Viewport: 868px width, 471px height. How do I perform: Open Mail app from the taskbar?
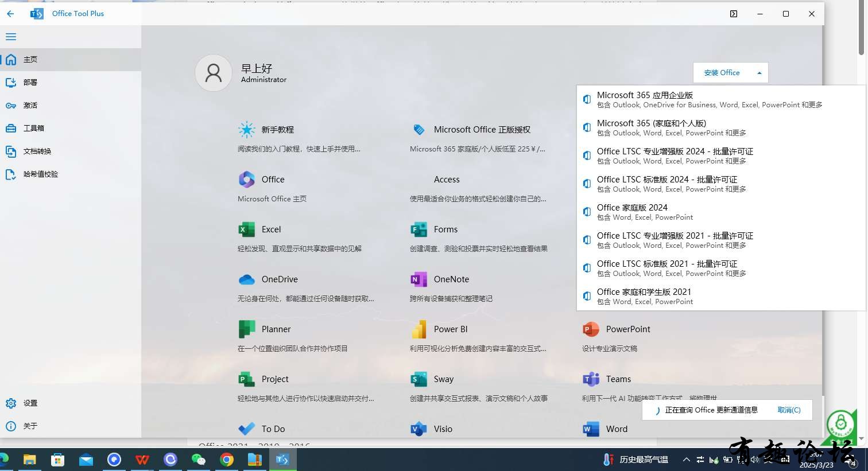click(x=86, y=460)
